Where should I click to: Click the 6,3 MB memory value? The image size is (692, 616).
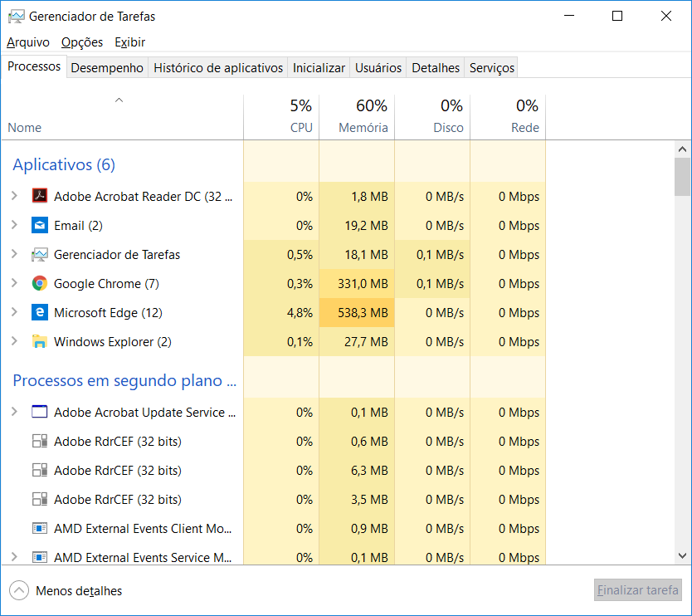[x=369, y=470]
